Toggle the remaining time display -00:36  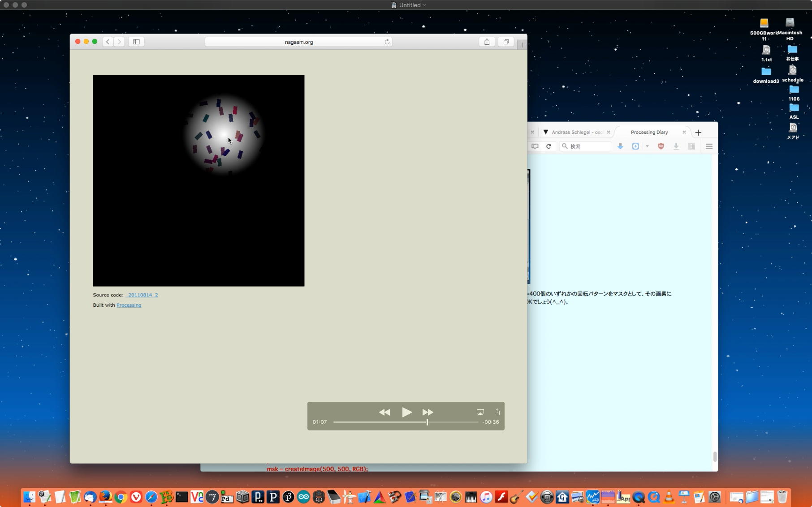click(490, 422)
